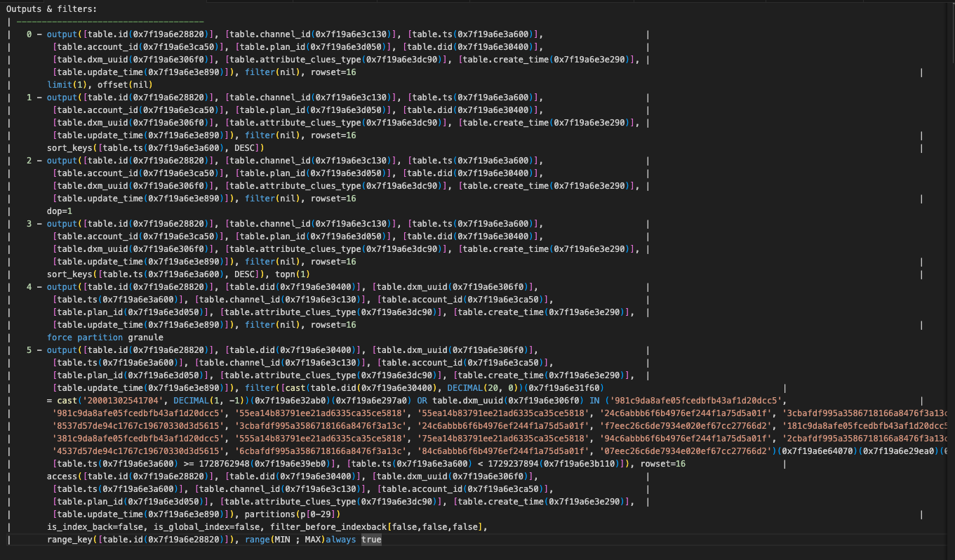
Task: Click the hash 'f7eec26c6de7934e020ef67cc27766d2'
Action: click(686, 425)
